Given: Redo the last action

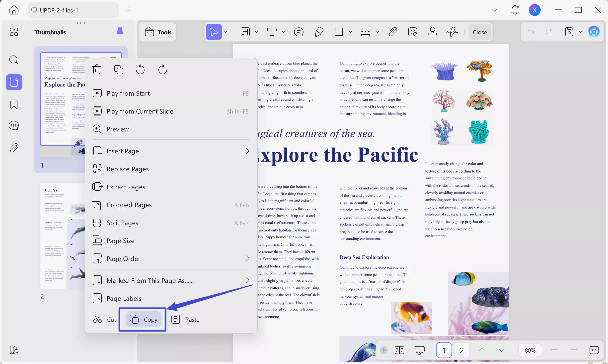Looking at the screenshot, I should (x=549, y=32).
